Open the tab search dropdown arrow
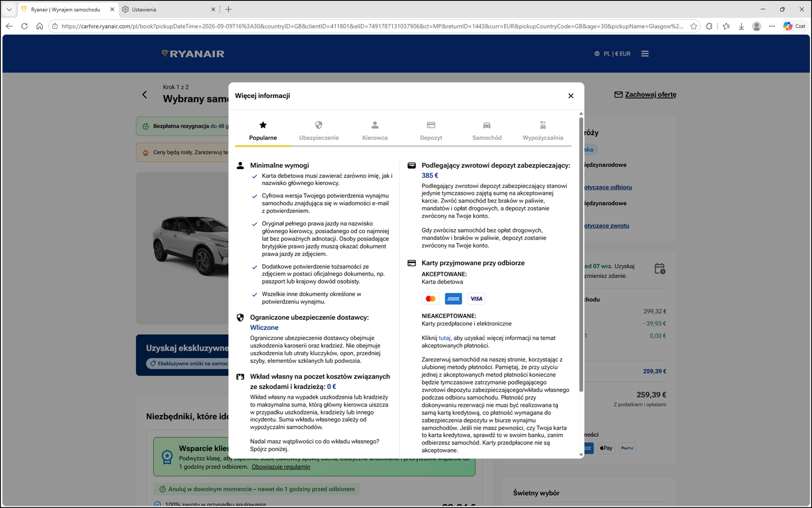 (9, 9)
